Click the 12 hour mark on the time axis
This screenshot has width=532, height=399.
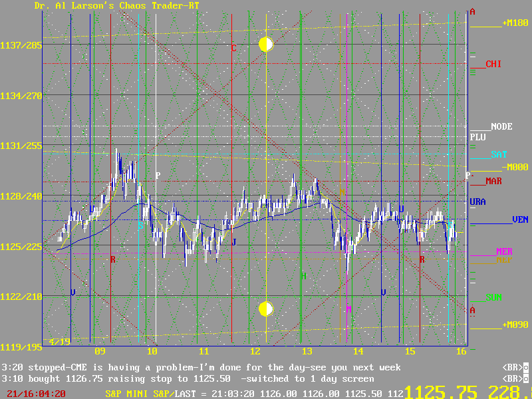tap(255, 351)
